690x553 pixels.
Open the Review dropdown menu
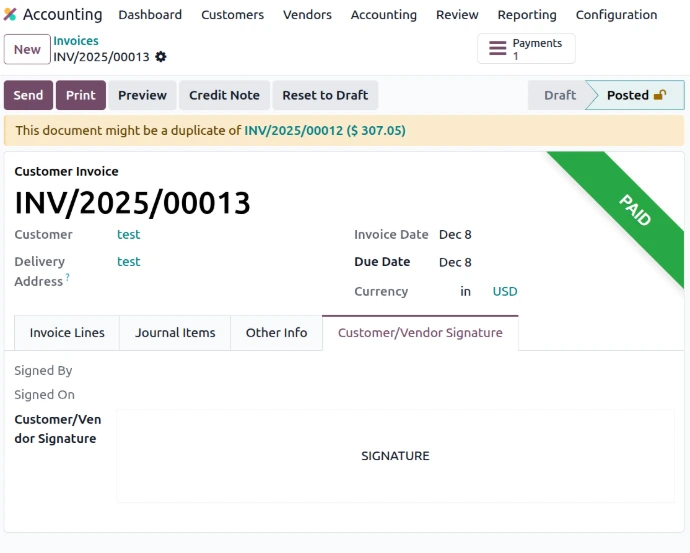[457, 15]
